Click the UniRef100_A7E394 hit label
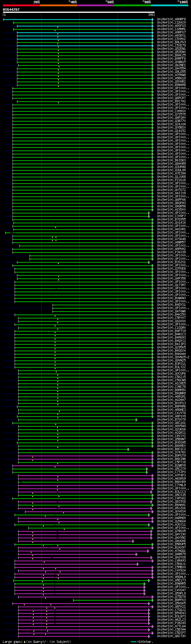The image size is (191, 644). [x=171, y=174]
